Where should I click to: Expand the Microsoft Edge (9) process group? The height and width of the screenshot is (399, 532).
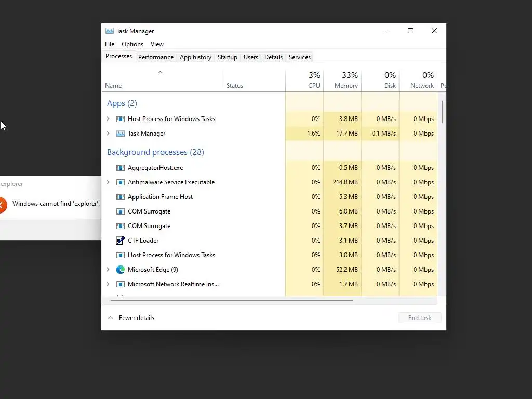coord(108,270)
